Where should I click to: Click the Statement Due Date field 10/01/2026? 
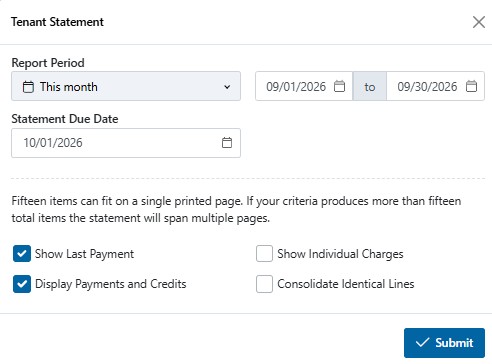tap(126, 143)
